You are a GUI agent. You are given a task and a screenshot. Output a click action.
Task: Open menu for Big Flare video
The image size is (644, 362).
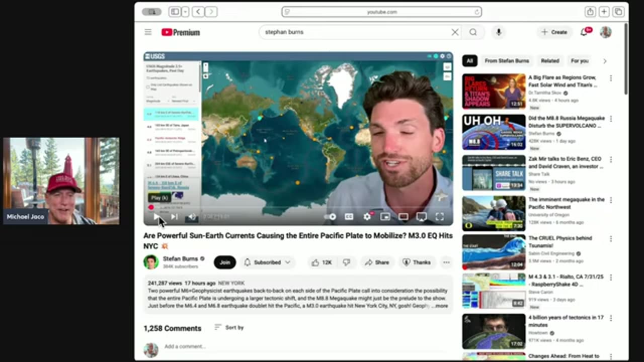[611, 78]
